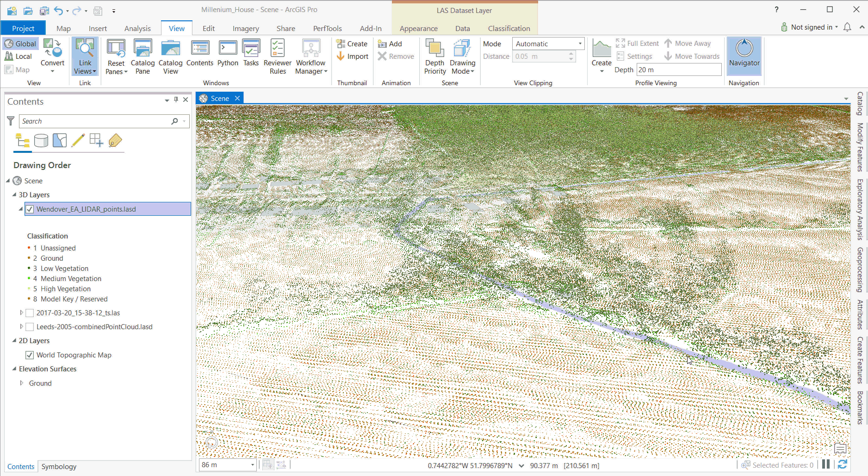Expand the Ground elevation surface
This screenshot has height=476, width=868.
click(21, 383)
